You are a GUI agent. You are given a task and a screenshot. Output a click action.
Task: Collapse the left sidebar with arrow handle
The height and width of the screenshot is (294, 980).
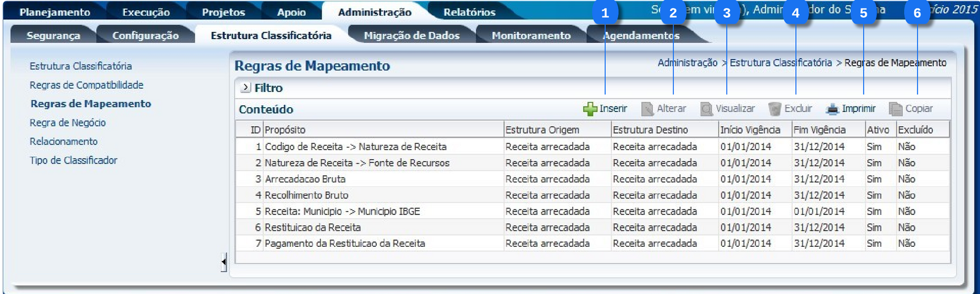[224, 262]
